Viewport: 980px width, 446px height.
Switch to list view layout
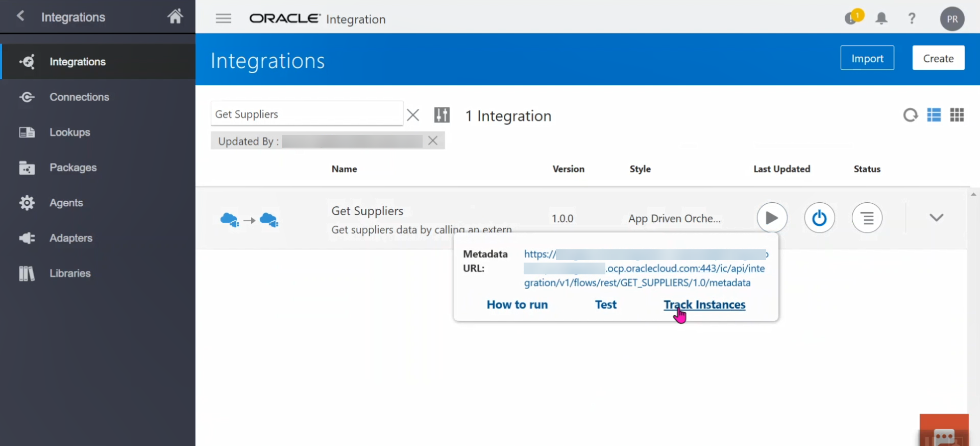934,115
